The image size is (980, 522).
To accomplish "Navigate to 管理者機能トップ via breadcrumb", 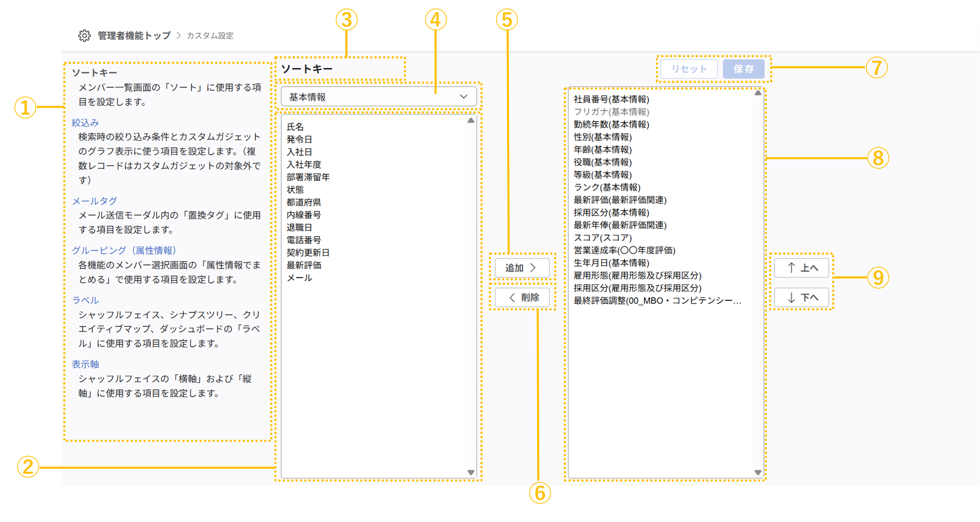I will 133,35.
